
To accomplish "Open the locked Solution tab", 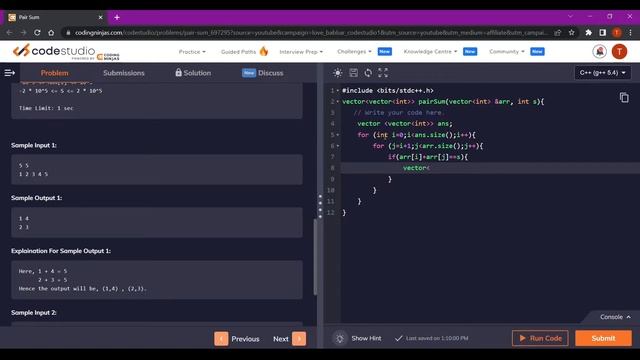I will pos(193,73).
